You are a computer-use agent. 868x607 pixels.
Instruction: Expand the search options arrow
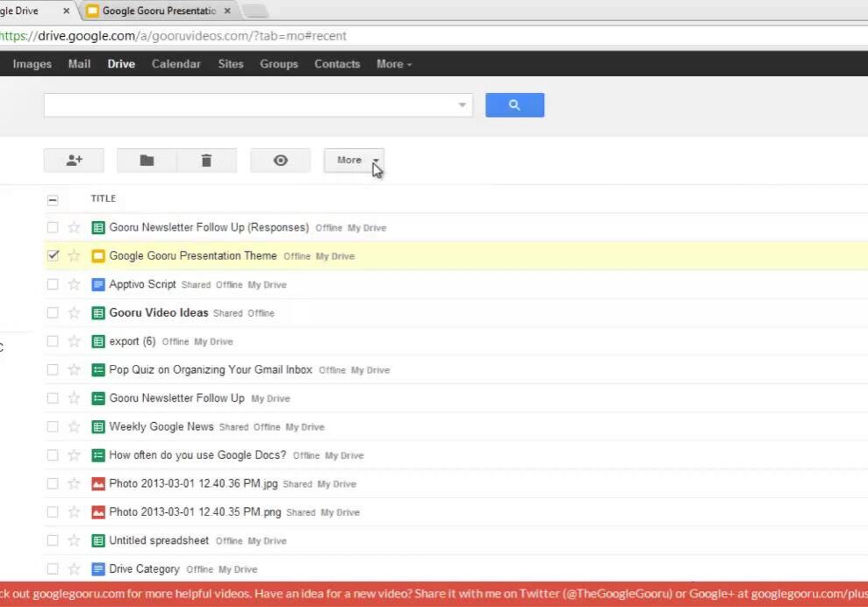click(463, 105)
